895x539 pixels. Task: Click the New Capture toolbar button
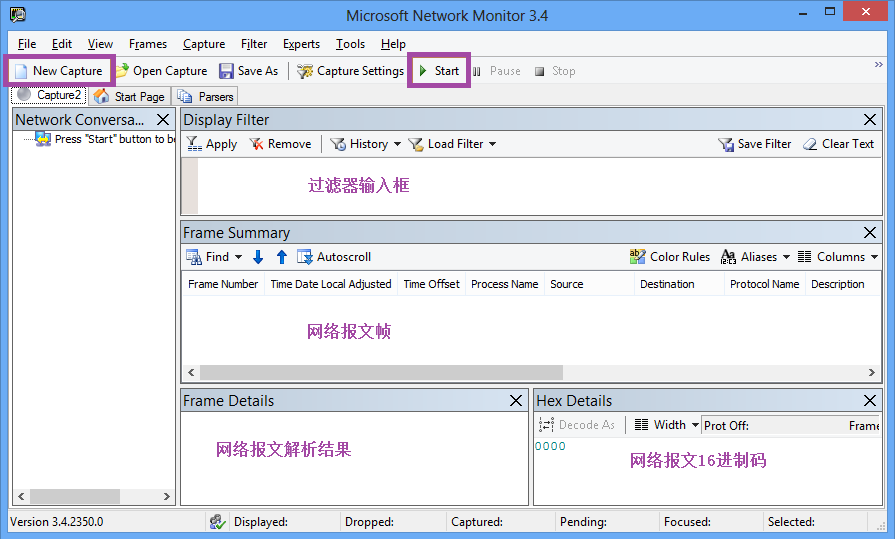coord(59,71)
